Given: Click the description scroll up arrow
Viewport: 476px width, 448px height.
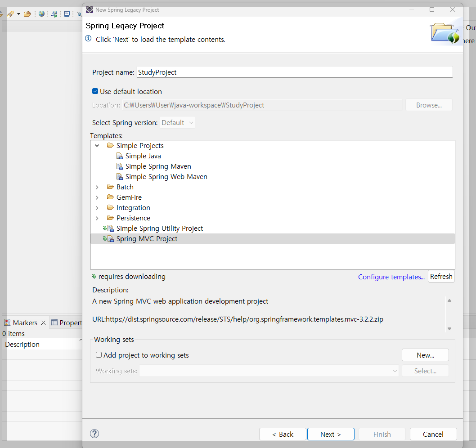Looking at the screenshot, I should click(x=449, y=300).
